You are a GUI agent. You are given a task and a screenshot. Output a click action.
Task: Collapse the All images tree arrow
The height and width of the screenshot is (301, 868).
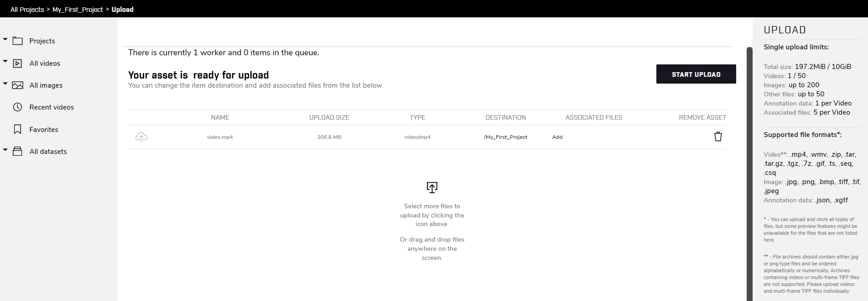5,84
